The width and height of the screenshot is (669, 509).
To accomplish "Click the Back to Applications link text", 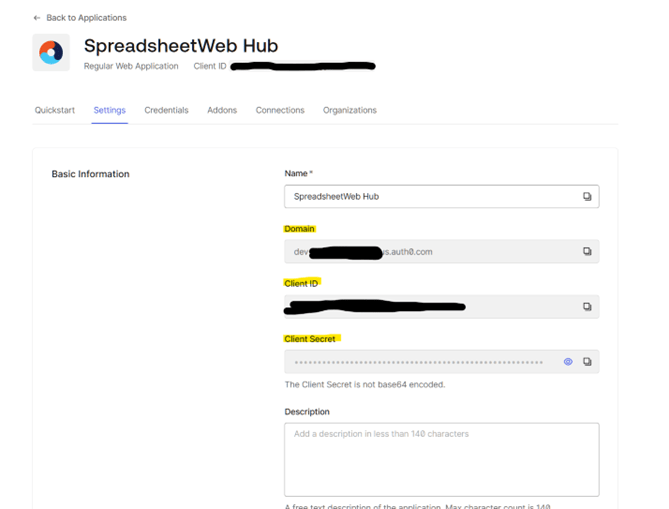I will pyautogui.click(x=87, y=18).
